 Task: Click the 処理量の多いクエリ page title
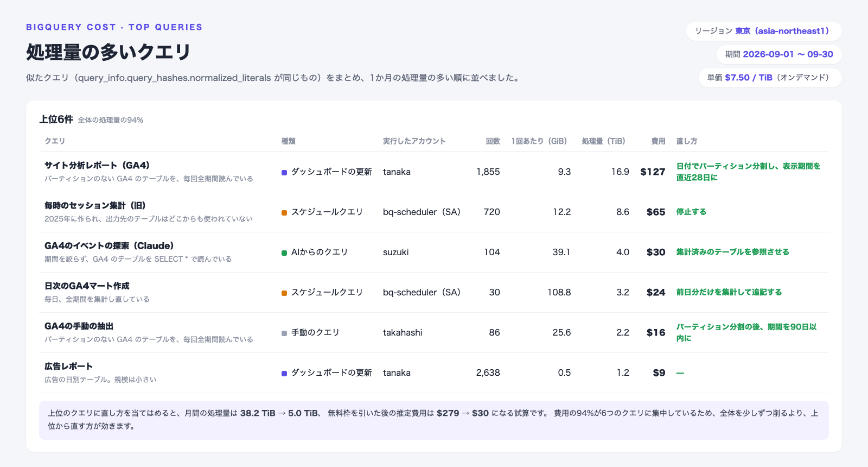pos(108,52)
